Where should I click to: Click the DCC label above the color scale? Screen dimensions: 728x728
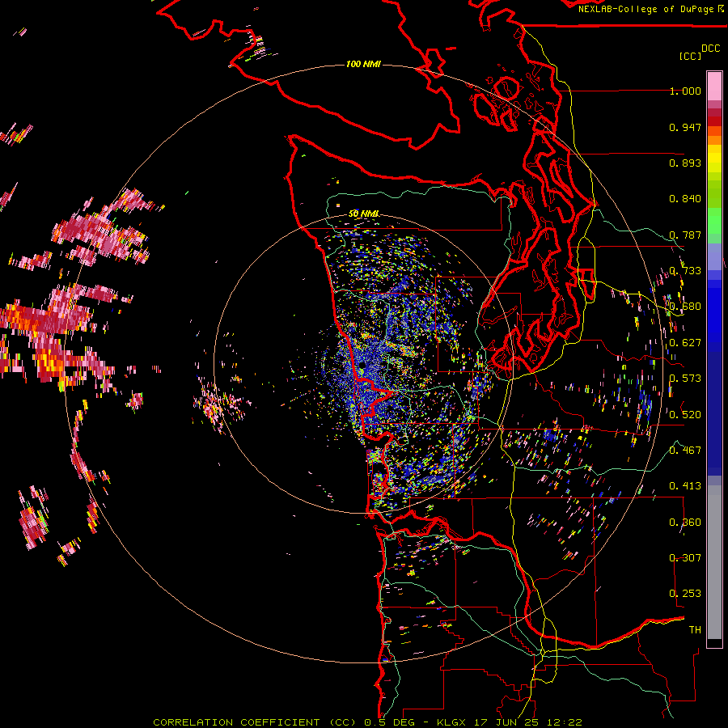710,49
